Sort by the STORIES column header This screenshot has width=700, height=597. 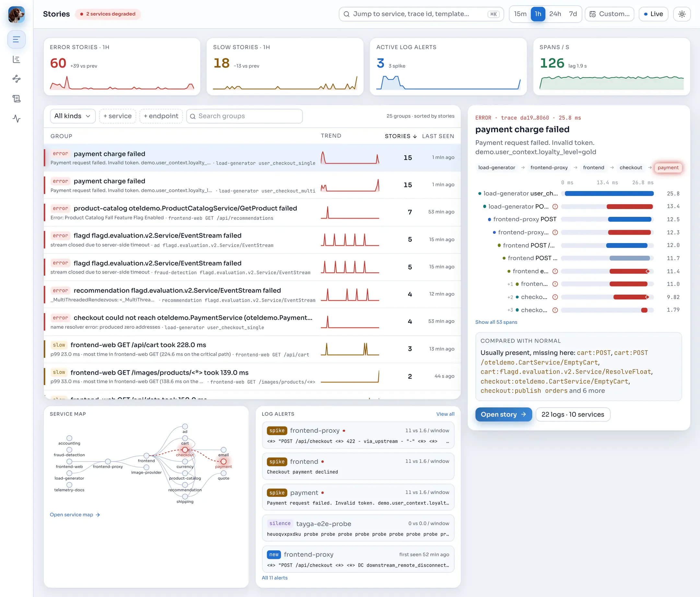[401, 136]
